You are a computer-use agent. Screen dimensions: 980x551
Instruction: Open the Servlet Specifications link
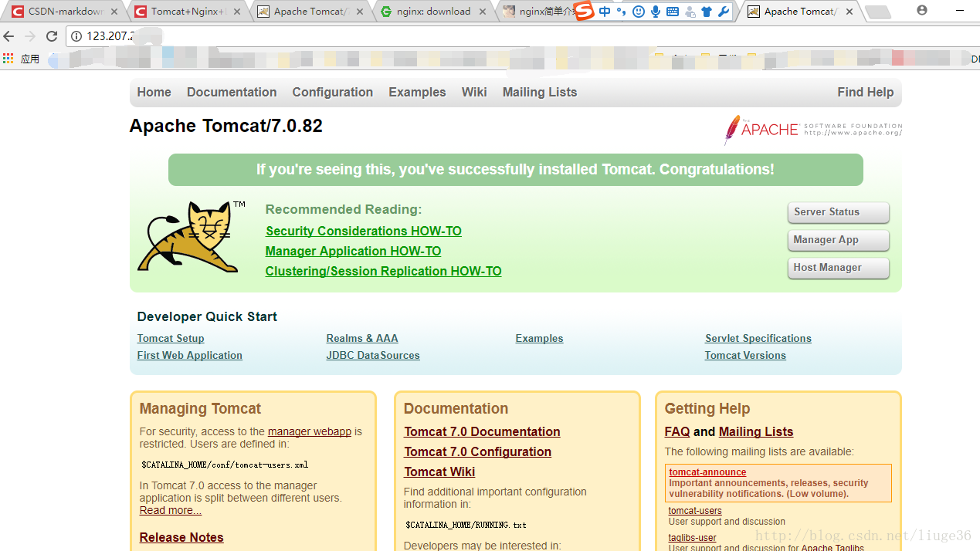click(x=758, y=338)
